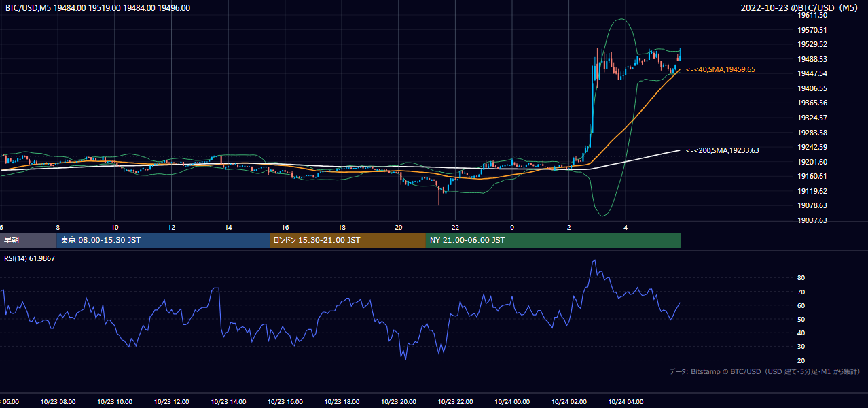The height and width of the screenshot is (408, 868).
Task: Click the RSI(14) 61.9867 indicator label
Action: [x=30, y=258]
